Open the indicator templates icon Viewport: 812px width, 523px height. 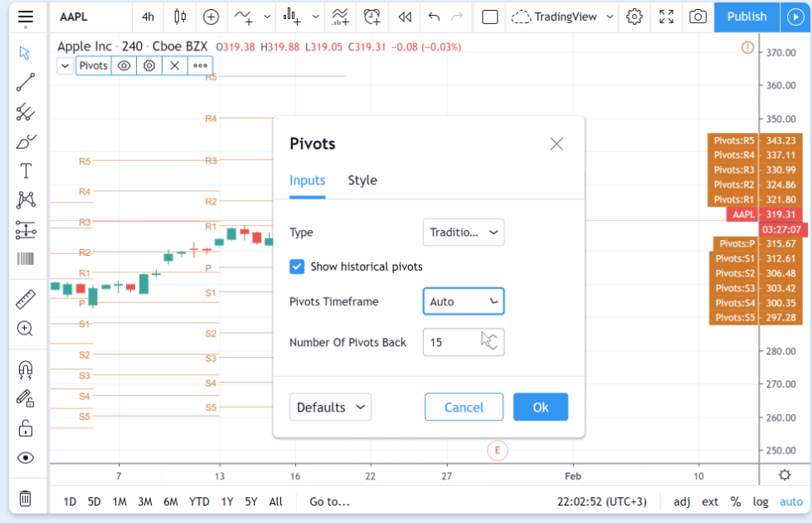[340, 17]
